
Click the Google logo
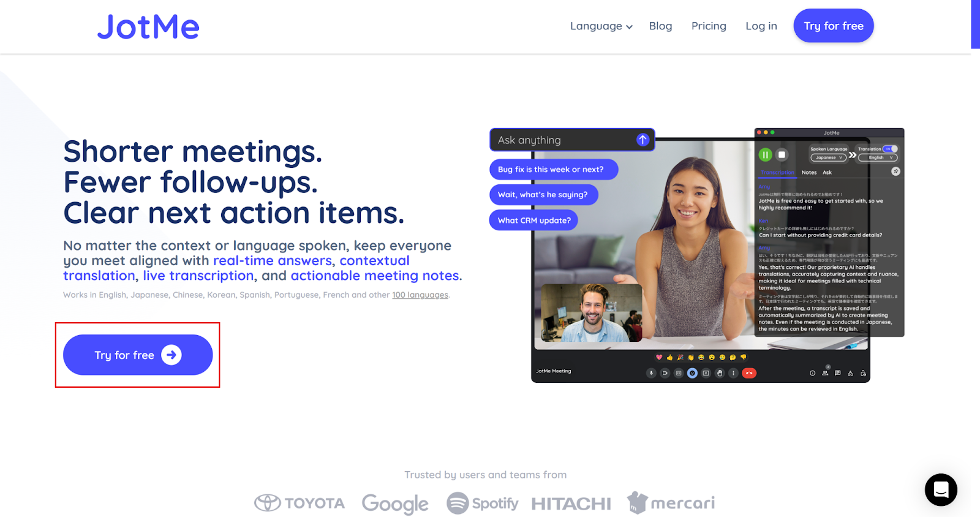click(395, 504)
